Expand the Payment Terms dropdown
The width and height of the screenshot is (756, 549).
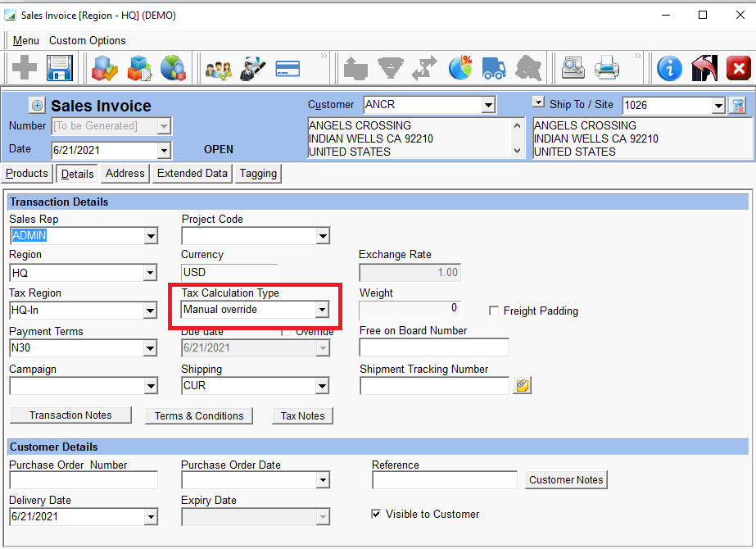pos(150,348)
